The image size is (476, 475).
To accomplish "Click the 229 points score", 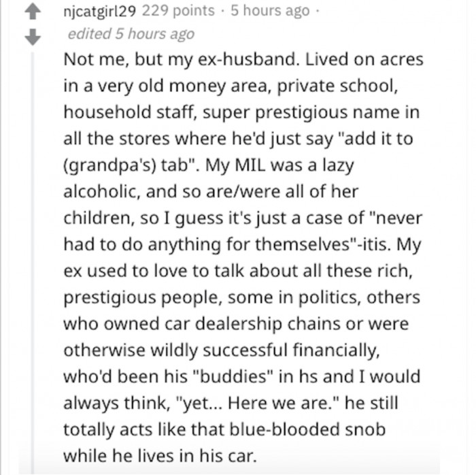I will (x=178, y=11).
